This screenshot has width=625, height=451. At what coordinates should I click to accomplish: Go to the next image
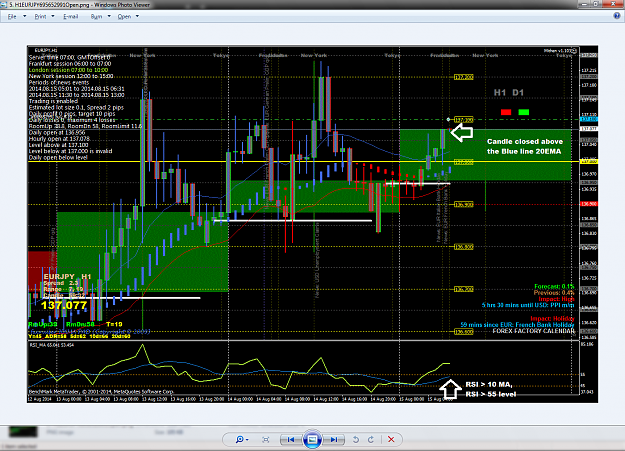[334, 439]
